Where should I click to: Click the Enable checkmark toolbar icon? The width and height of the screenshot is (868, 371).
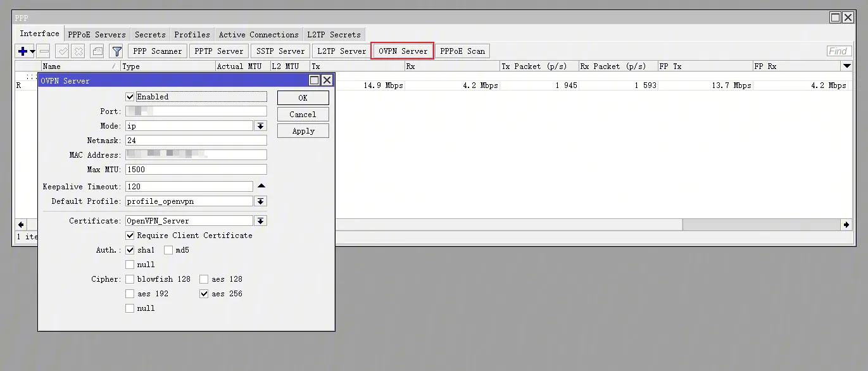(62, 51)
